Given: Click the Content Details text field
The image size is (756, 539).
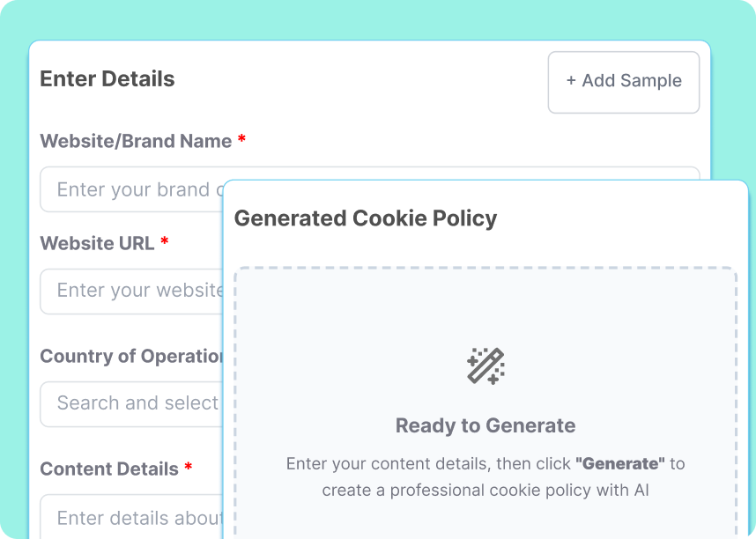Looking at the screenshot, I should (132, 518).
